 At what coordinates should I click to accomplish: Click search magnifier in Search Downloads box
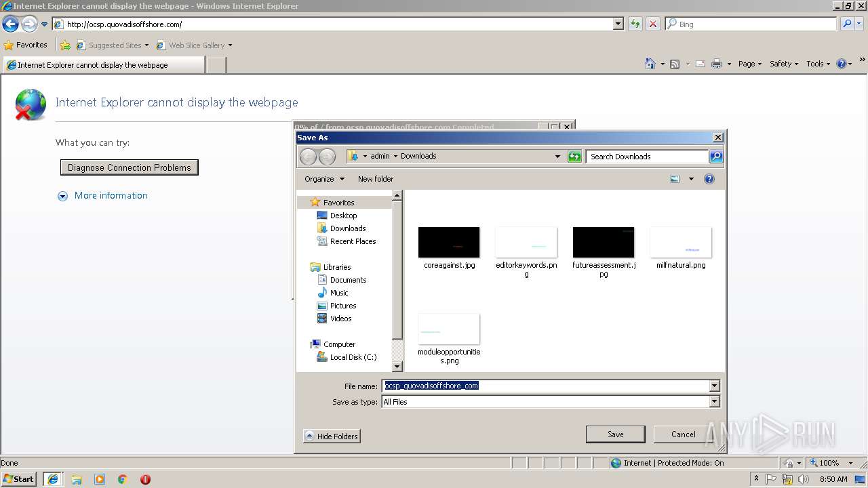[x=716, y=157]
